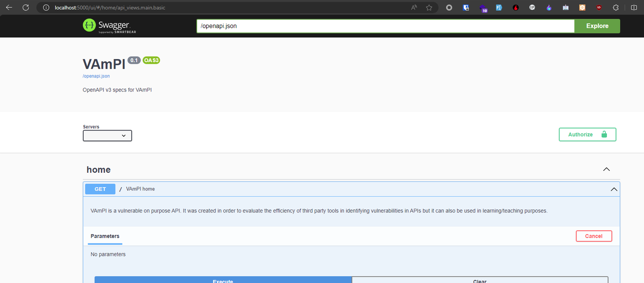Open the Bitwarden shield extension

pyautogui.click(x=466, y=7)
